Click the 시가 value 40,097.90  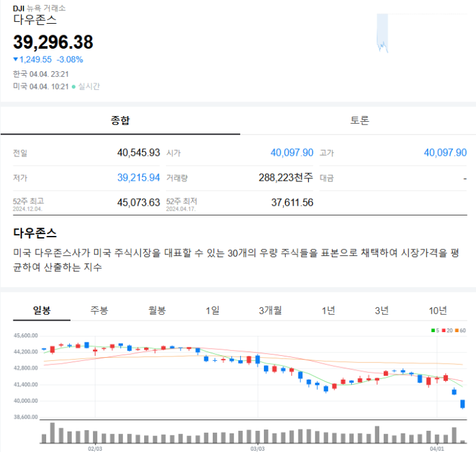(x=291, y=153)
